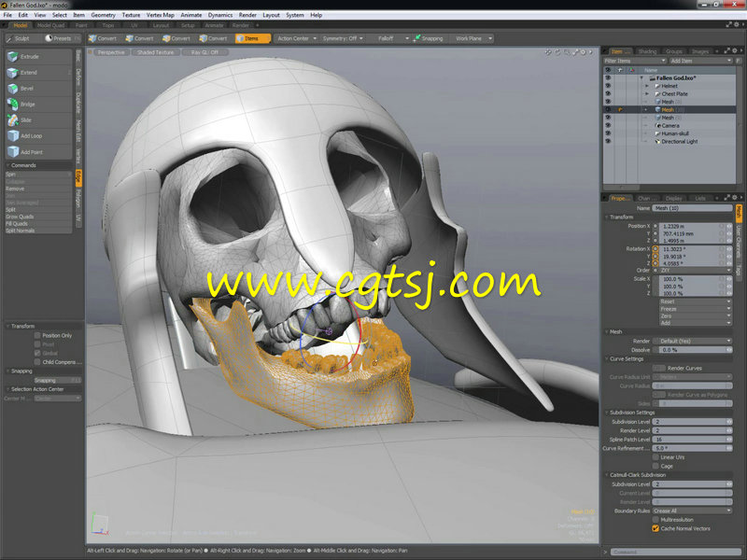The image size is (747, 560).
Task: Toggle visibility of the Camera item
Action: (608, 126)
